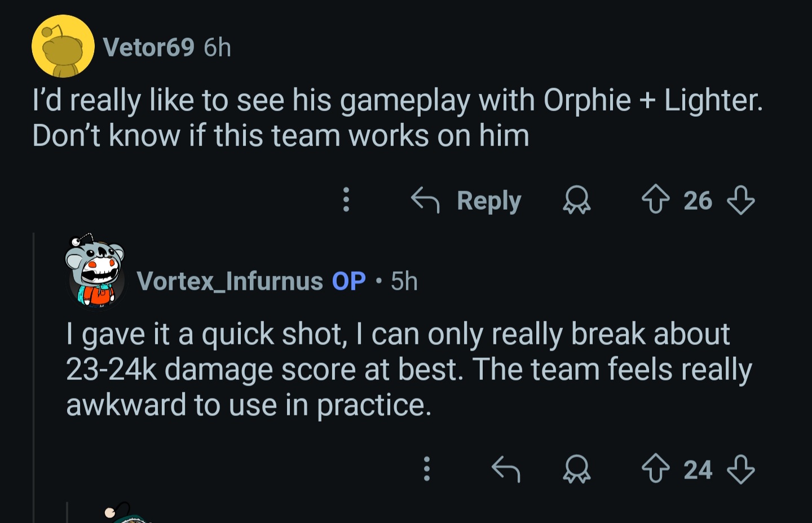Tap Vortex_Infurnus's avatar picture

click(x=95, y=273)
